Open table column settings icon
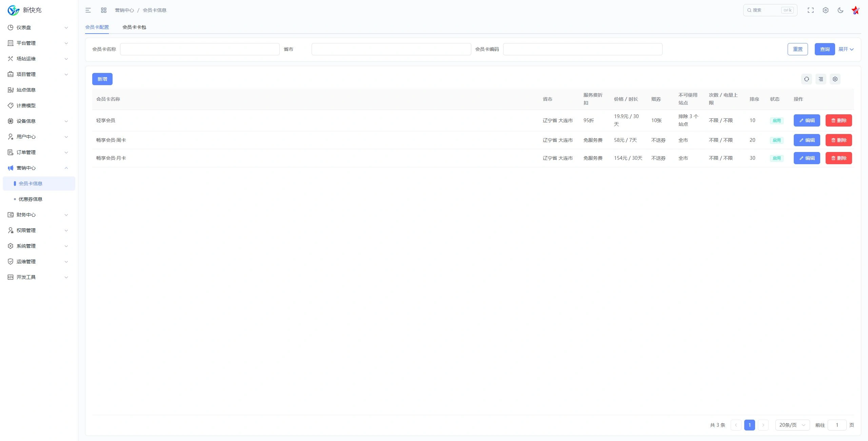Viewport: 868px width, 441px height. 835,79
